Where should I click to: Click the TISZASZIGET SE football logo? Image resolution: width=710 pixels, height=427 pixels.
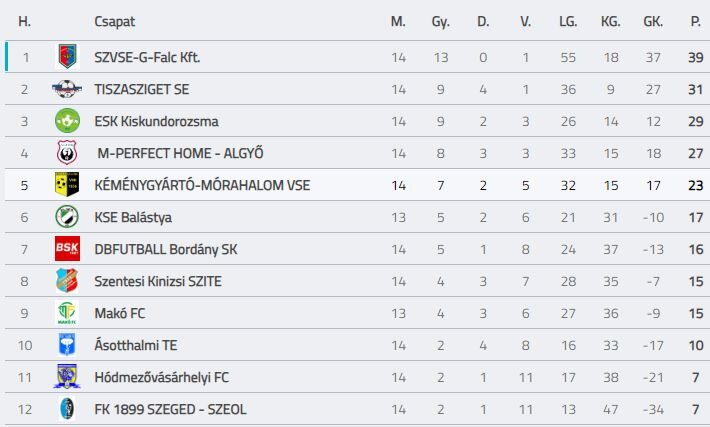pos(67,89)
